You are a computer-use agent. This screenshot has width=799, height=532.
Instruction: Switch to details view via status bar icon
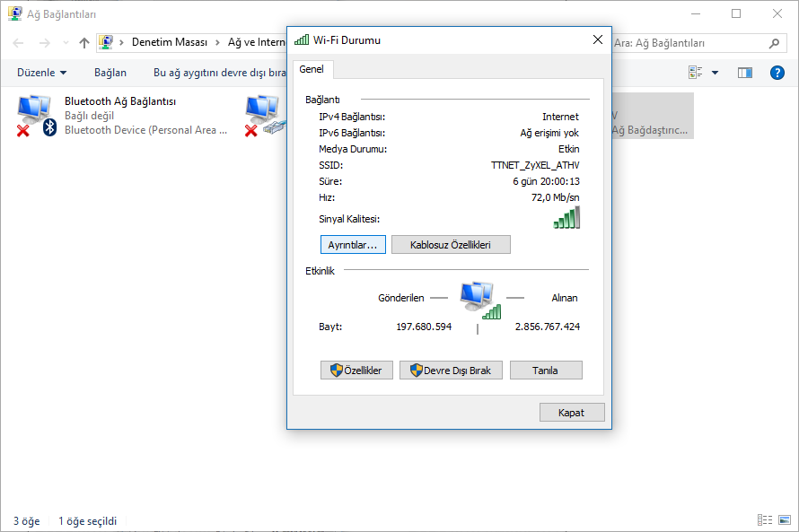(x=765, y=519)
